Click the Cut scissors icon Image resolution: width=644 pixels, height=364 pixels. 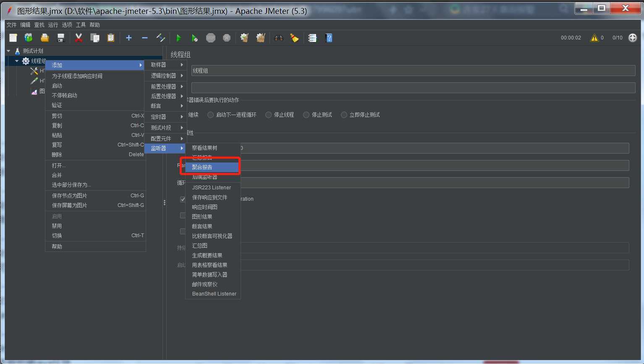click(x=79, y=38)
